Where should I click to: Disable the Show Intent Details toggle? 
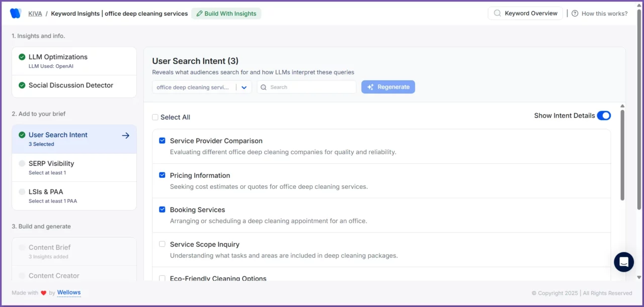tap(603, 115)
